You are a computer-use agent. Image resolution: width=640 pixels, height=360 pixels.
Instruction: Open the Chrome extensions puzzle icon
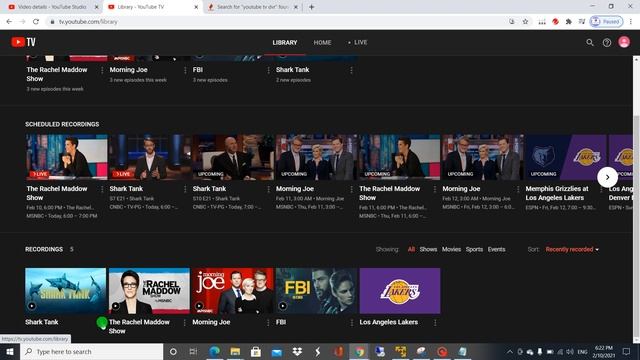coord(569,22)
